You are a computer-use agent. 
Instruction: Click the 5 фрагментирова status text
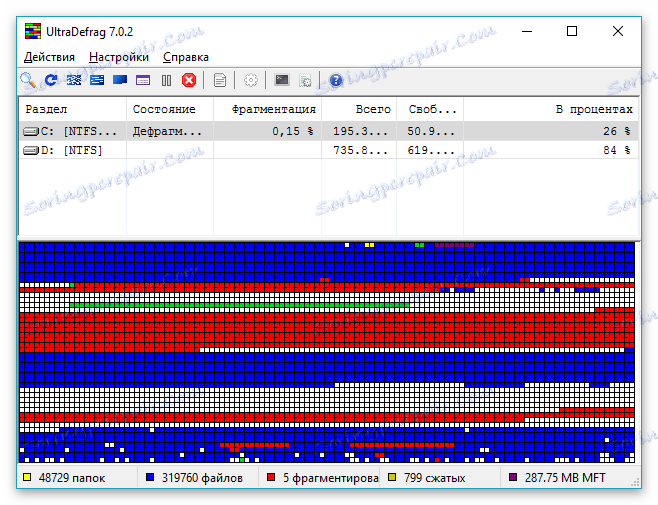pos(331,478)
